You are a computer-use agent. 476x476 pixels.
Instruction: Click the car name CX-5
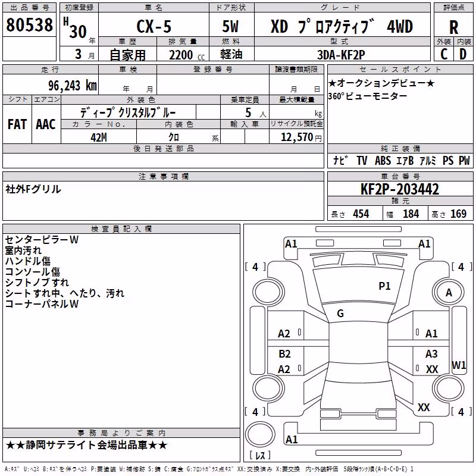[154, 26]
